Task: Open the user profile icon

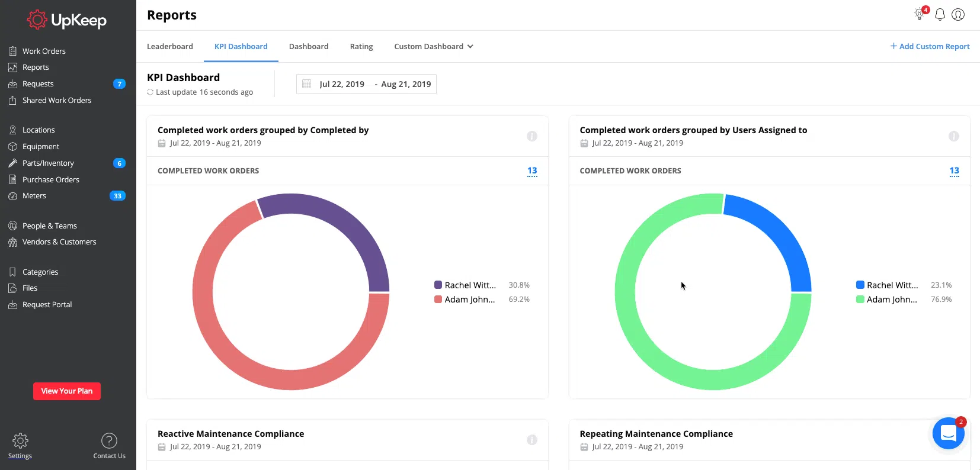Action: point(958,15)
